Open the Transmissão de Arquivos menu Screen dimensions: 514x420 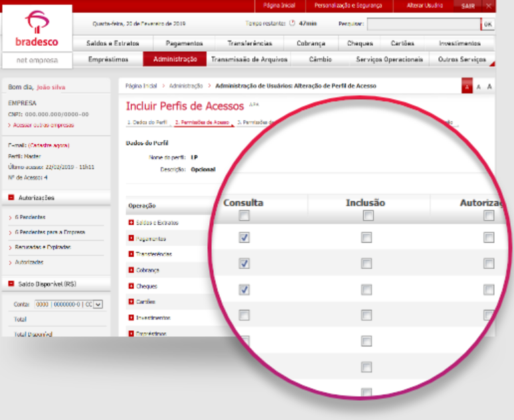coord(249,59)
